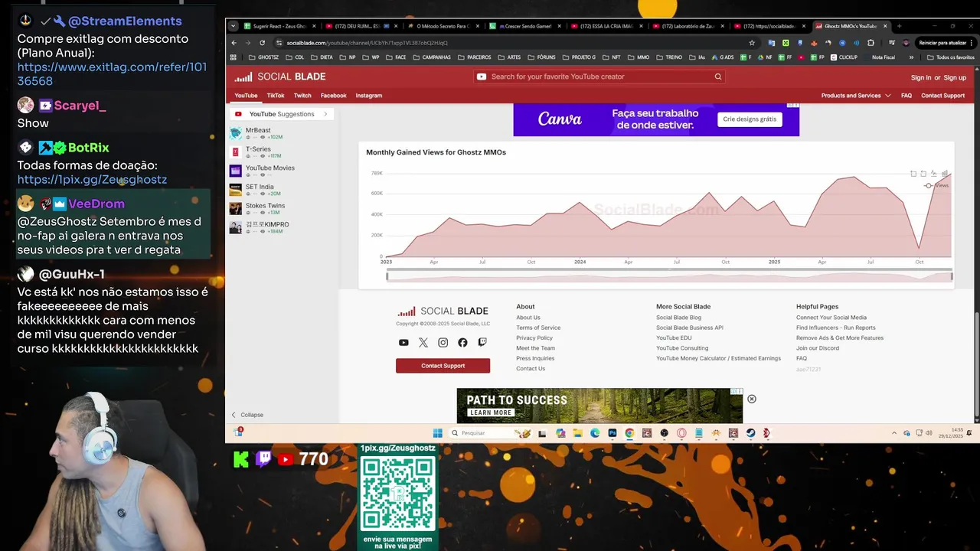Click the Sign up link
The image size is (980, 551).
(x=955, y=77)
